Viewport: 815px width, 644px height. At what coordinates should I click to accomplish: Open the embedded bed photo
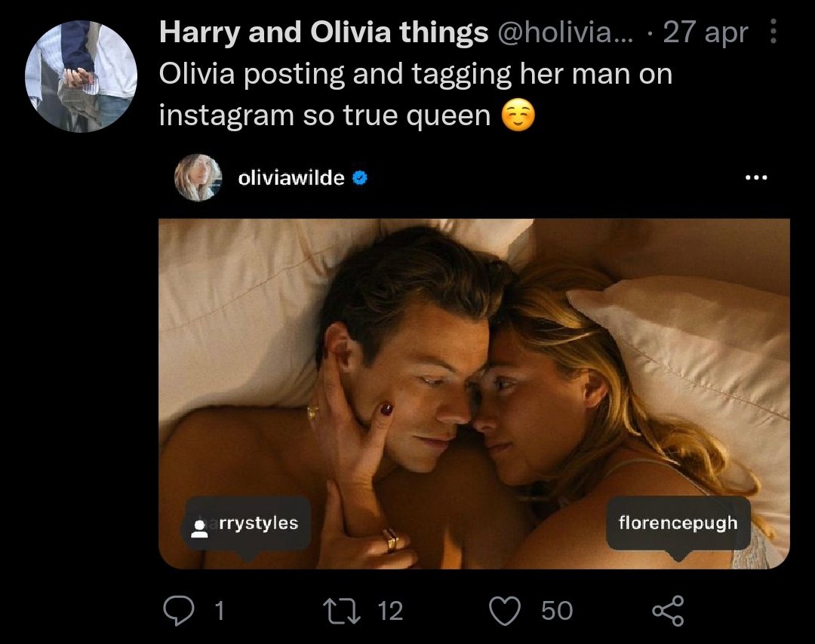(474, 394)
